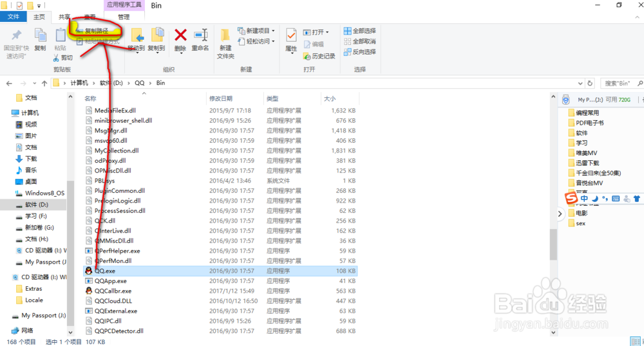Image resolution: width=644 pixels, height=346 pixels.
Task: Open the File tab
Action: click(x=13, y=17)
